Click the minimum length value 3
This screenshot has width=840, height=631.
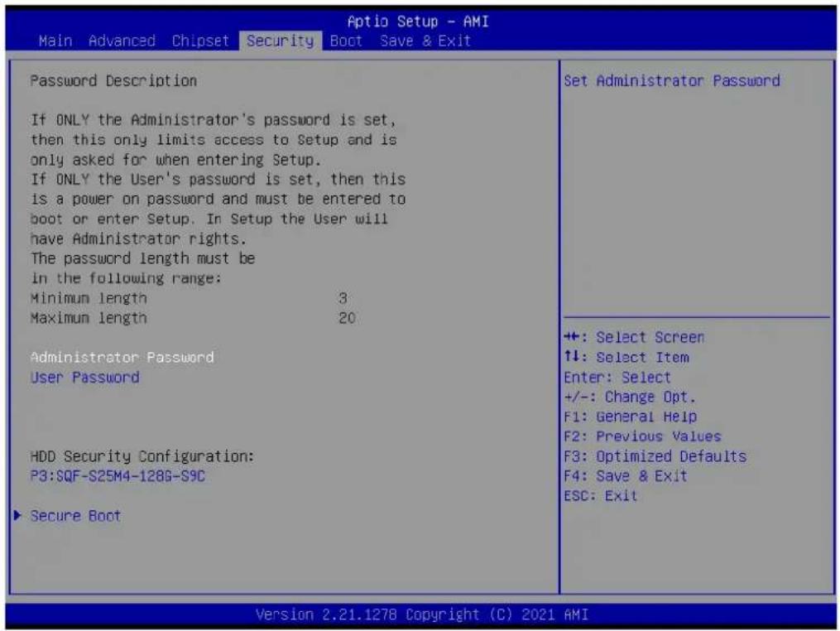pyautogui.click(x=343, y=298)
